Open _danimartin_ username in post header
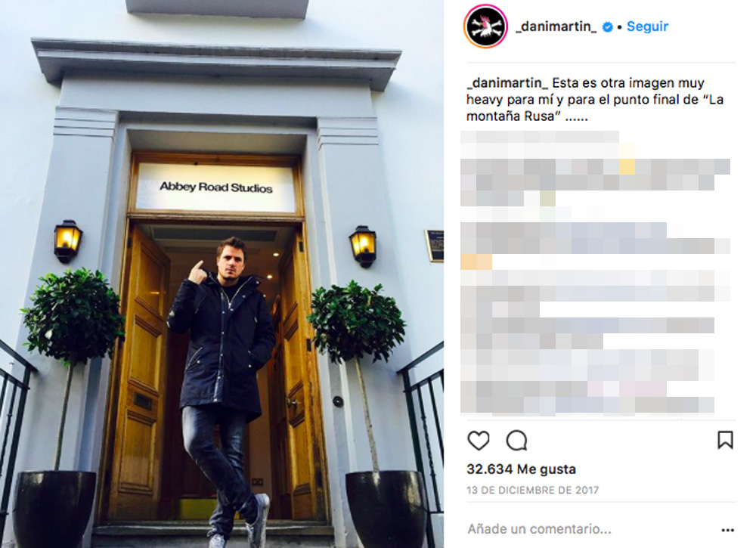The image size is (756, 548). (556, 26)
